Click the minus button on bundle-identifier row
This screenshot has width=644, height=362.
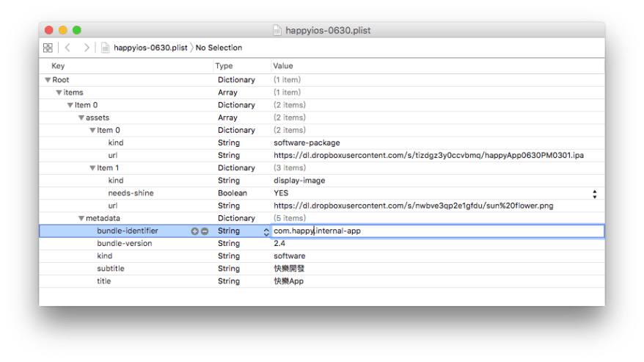pos(205,231)
